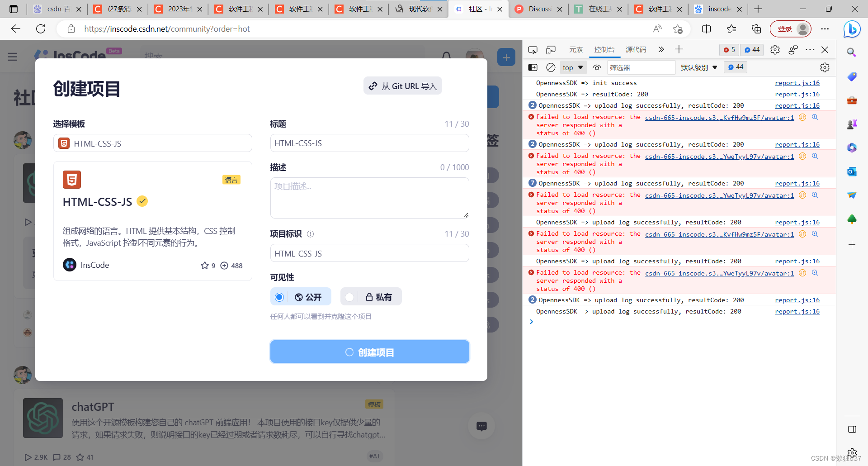The image size is (868, 466).
Task: Open report.js:16 link on init success row
Action: pos(797,83)
